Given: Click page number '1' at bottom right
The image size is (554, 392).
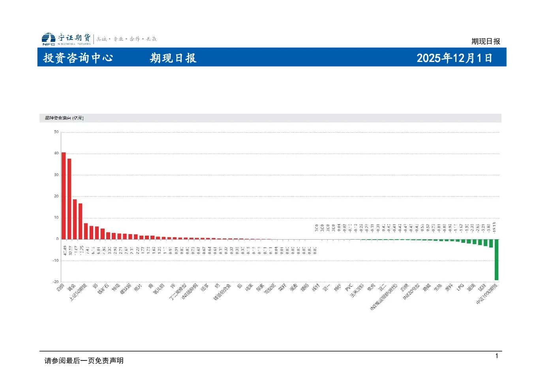Looking at the screenshot, I should (x=497, y=356).
